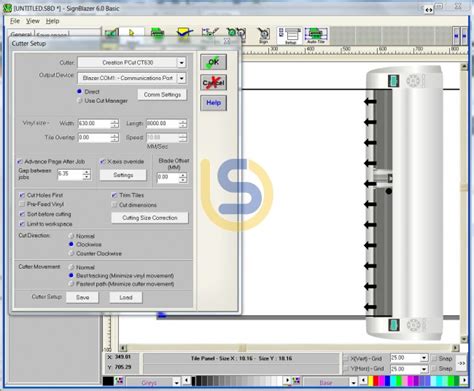
Task: Open Cutting Size Correction
Action: pyautogui.click(x=150, y=218)
